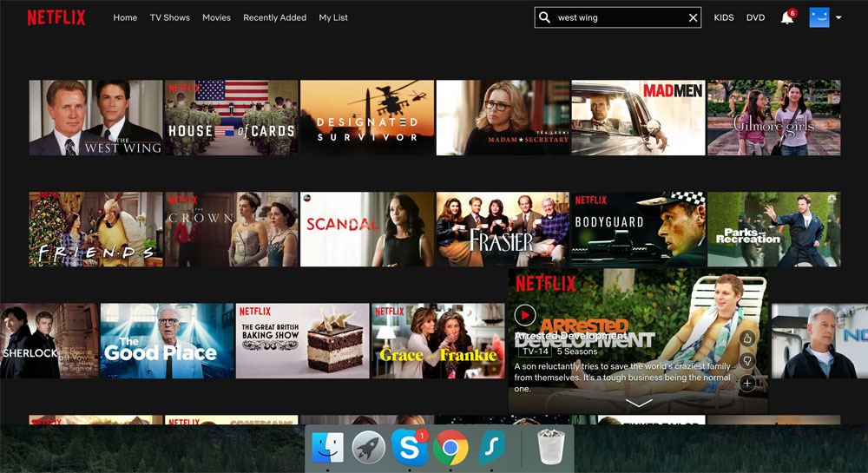The width and height of the screenshot is (868, 473).
Task: Open The Crown title card
Action: (232, 230)
